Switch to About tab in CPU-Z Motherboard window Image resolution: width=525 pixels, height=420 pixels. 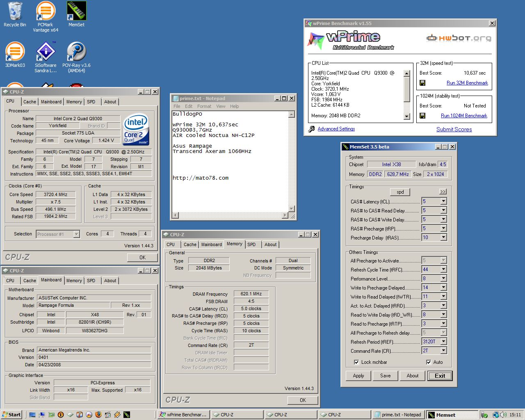[x=110, y=281]
